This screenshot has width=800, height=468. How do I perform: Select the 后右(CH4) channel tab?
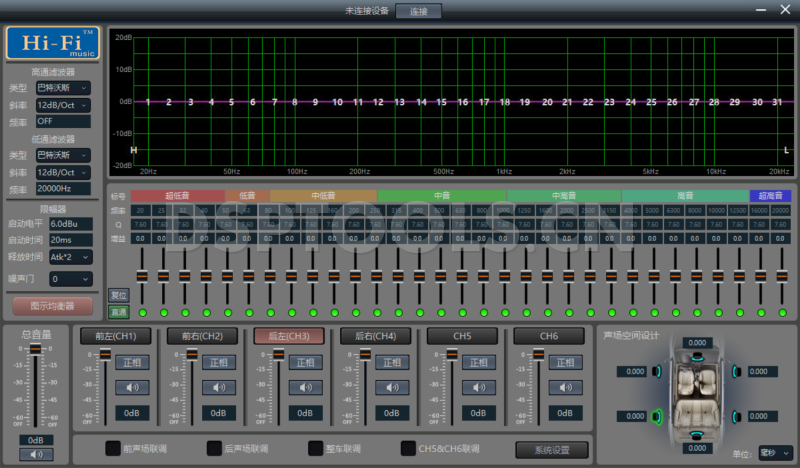(375, 336)
